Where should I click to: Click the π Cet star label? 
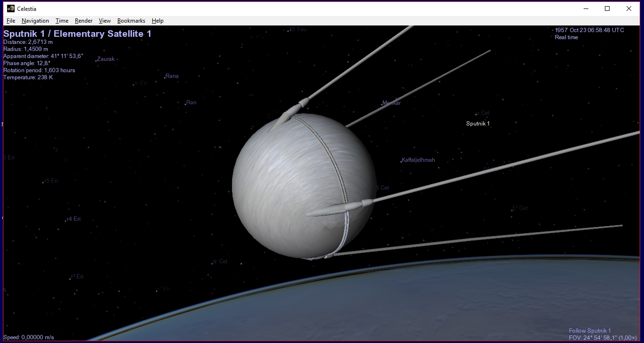pos(220,261)
